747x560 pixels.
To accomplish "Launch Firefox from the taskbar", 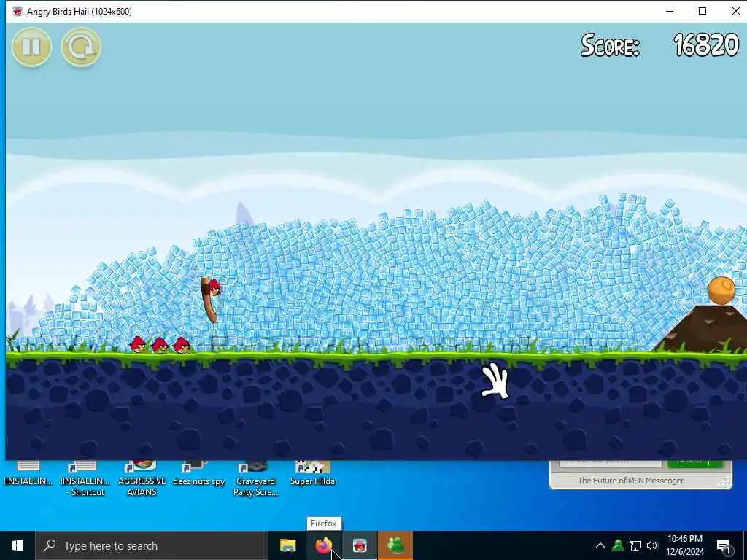I will tap(323, 545).
